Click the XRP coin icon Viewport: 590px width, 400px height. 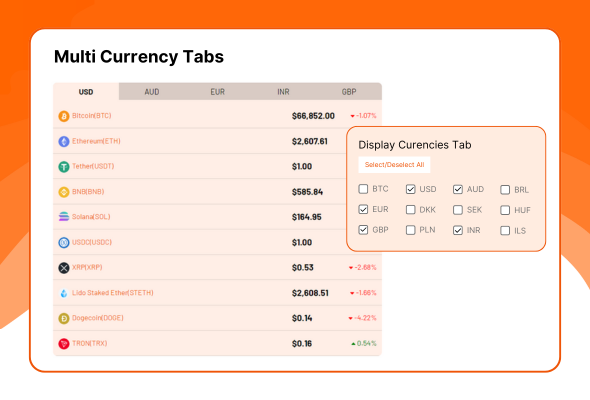tap(64, 268)
